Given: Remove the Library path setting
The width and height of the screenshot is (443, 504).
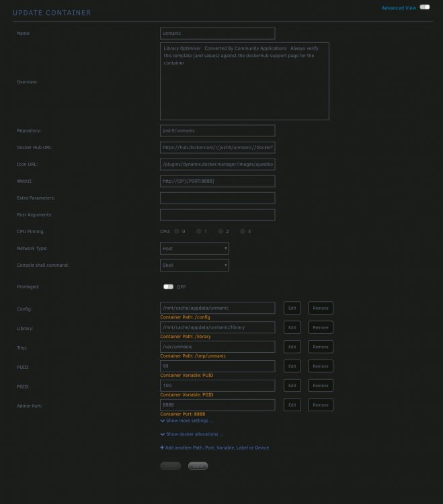Looking at the screenshot, I should tap(321, 327).
